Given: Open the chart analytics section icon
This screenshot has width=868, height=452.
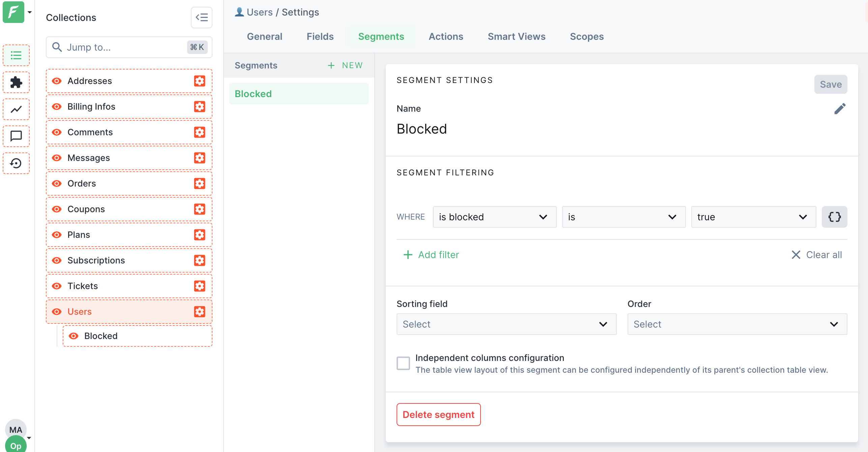Looking at the screenshot, I should (x=16, y=109).
